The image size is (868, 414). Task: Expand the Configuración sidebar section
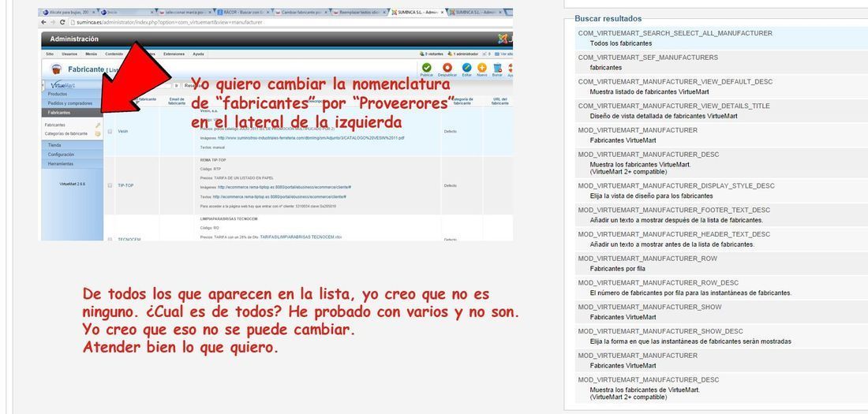[72, 155]
